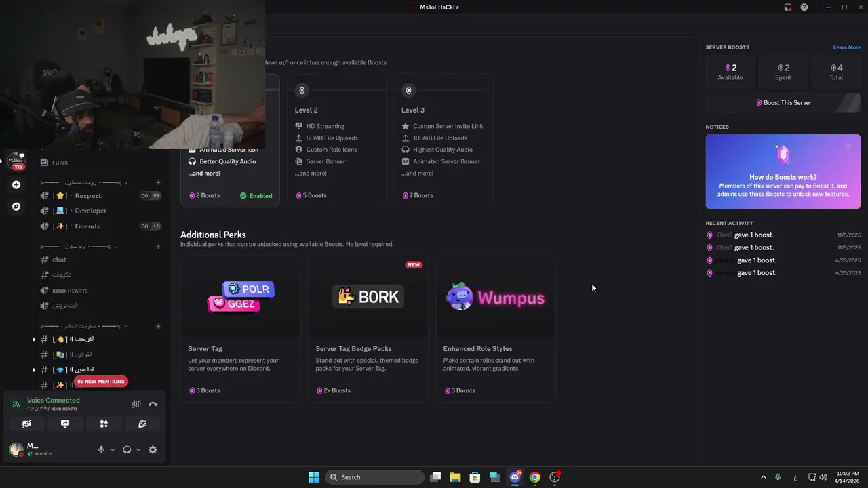Join the Friends voice channel
The width and height of the screenshot is (868, 488).
coord(99,226)
